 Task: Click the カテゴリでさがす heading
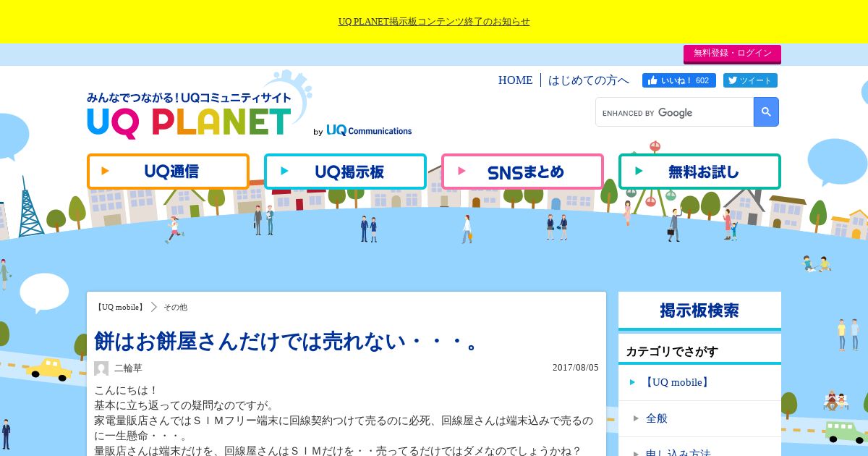(672, 352)
